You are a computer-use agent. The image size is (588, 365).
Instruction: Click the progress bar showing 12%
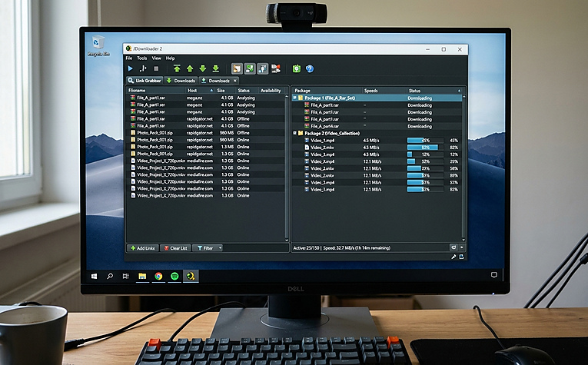pyautogui.click(x=425, y=154)
